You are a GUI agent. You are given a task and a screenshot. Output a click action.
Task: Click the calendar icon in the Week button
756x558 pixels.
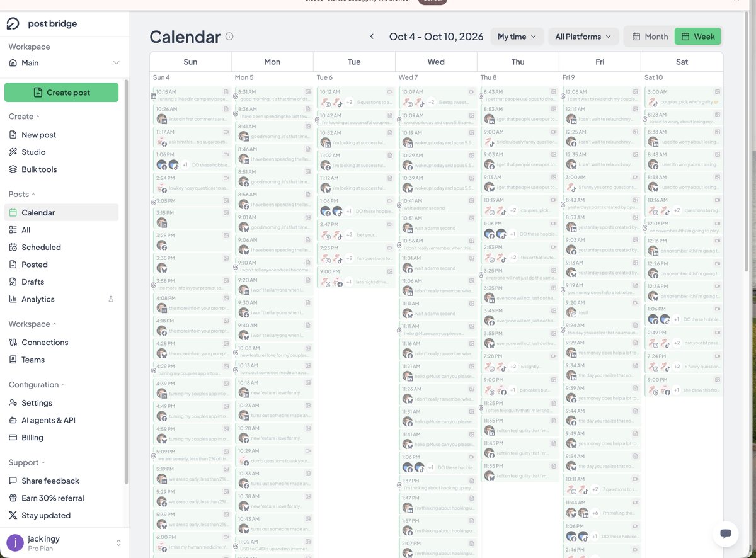tap(685, 37)
